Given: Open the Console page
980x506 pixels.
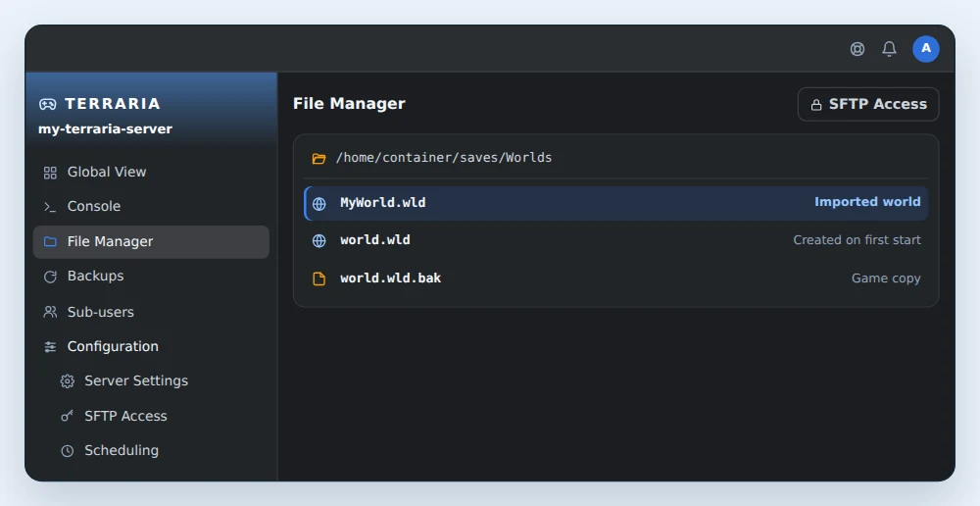Looking at the screenshot, I should 151,206.
